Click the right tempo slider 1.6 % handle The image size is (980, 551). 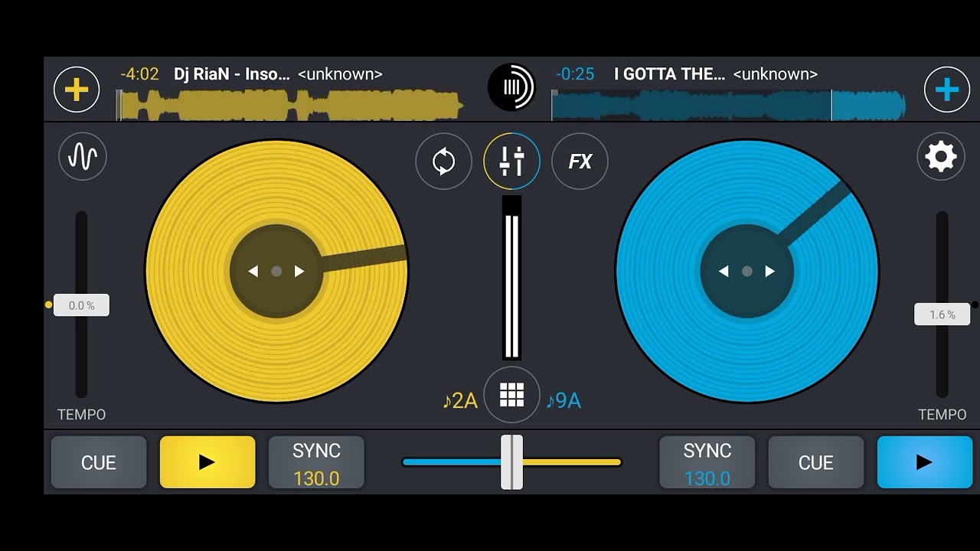pyautogui.click(x=942, y=315)
